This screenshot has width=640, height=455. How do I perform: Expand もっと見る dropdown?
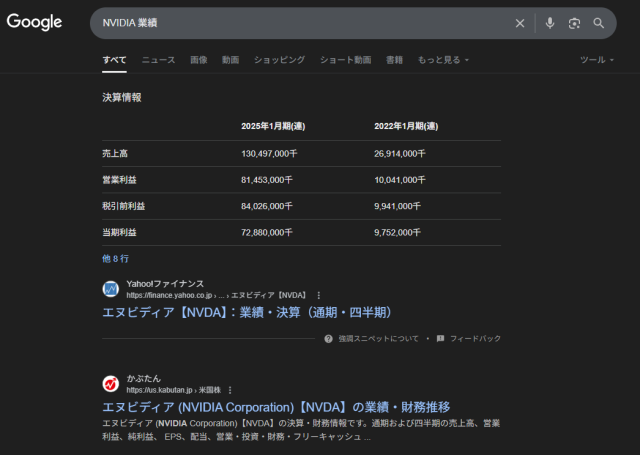[x=443, y=60]
